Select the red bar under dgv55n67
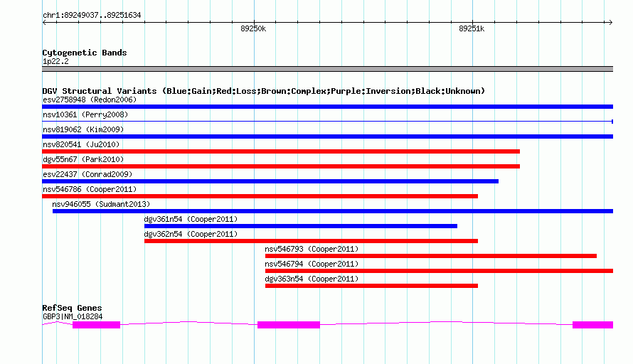633x364 pixels. click(281, 166)
